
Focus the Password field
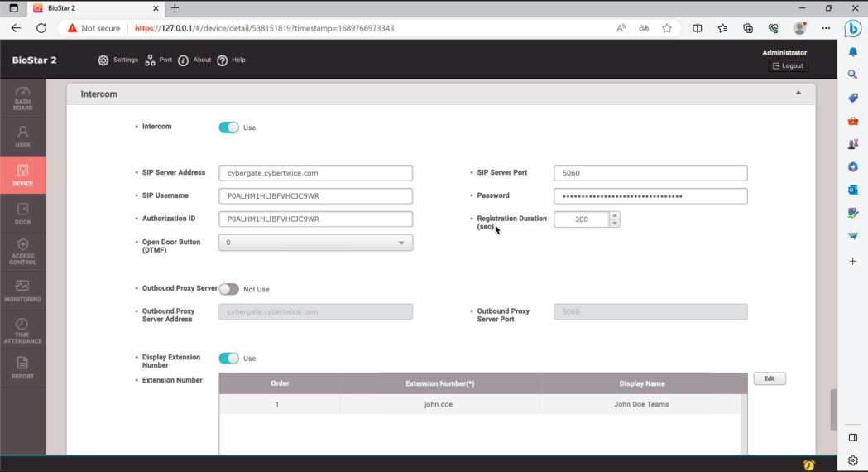(x=650, y=196)
